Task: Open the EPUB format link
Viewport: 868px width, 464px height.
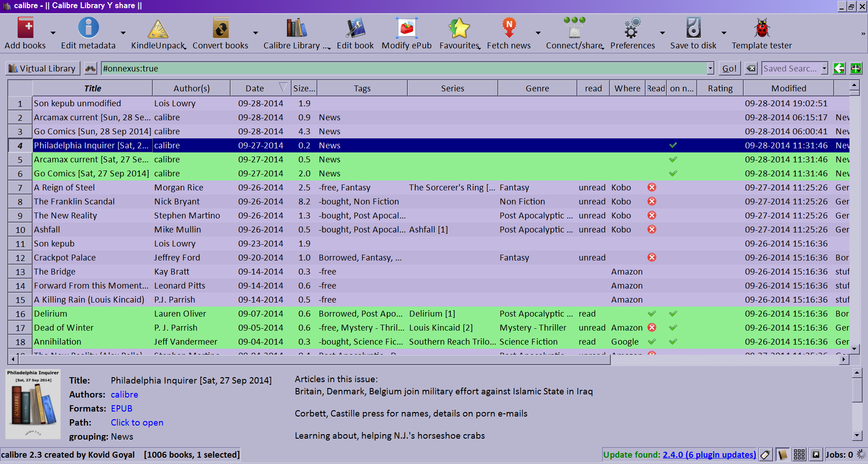Action: pos(122,408)
